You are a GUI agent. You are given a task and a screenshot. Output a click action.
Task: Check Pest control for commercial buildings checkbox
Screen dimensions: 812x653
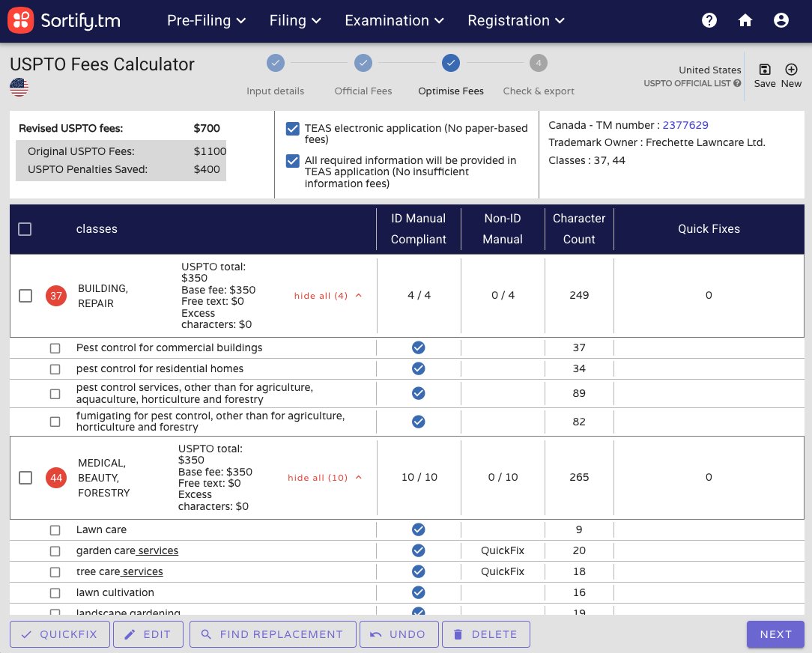tap(55, 348)
